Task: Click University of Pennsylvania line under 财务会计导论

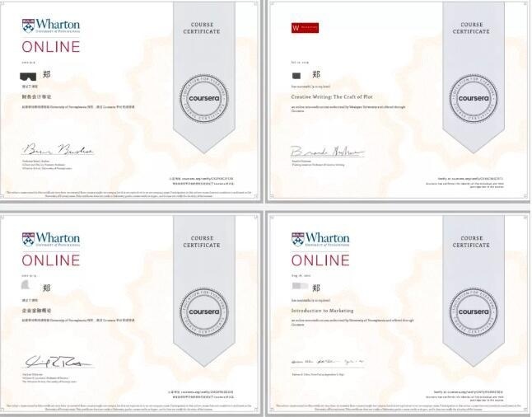Action: point(78,107)
